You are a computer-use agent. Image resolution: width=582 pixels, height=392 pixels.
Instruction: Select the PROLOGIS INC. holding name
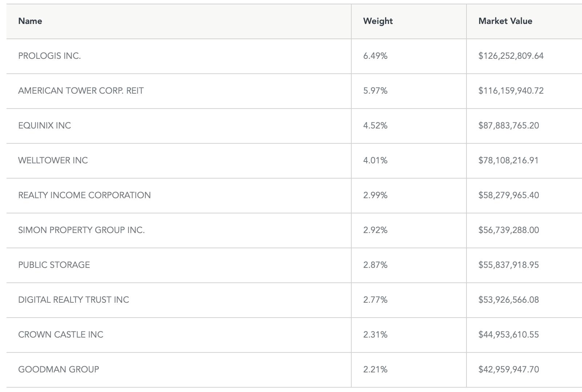coord(49,56)
